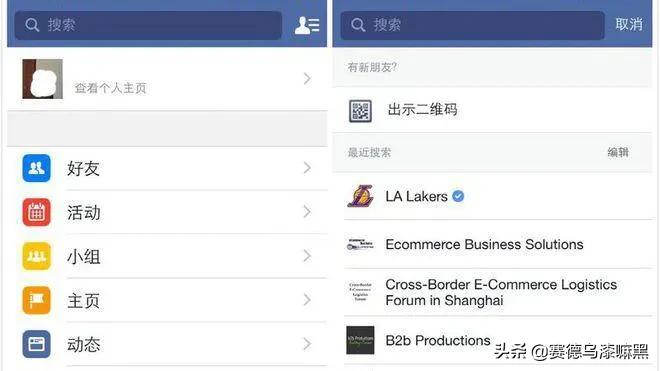The image size is (660, 371).
Task: Select the 活动 menu item
Action: [x=167, y=212]
